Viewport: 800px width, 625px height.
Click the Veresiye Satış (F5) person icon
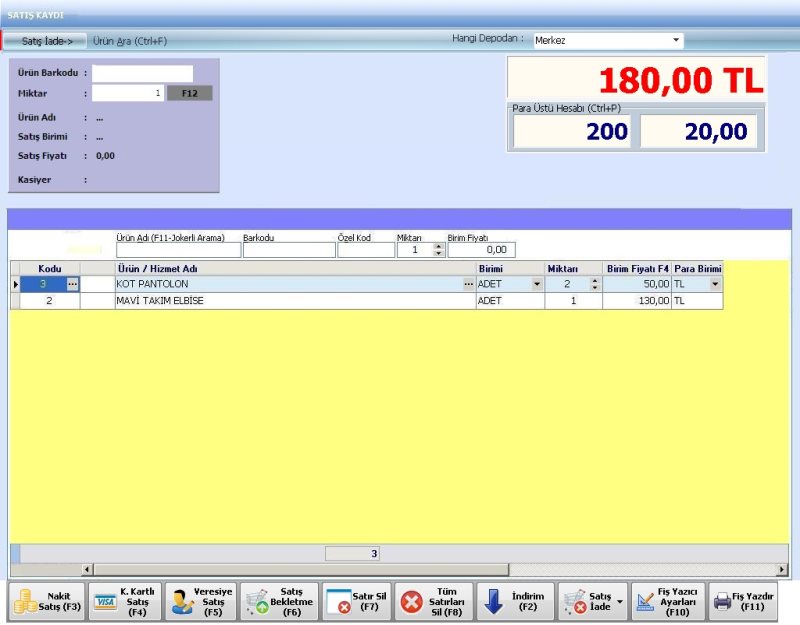(182, 601)
